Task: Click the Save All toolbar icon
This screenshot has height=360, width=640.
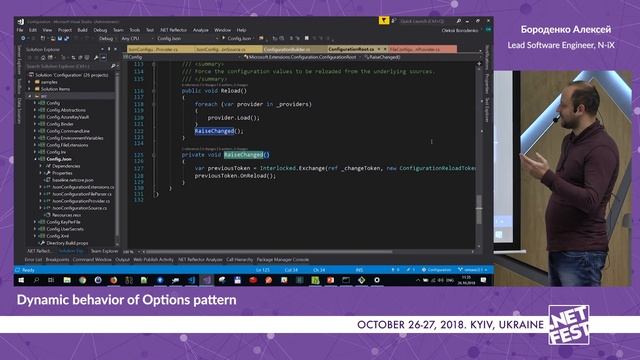Action: pyautogui.click(x=66, y=38)
